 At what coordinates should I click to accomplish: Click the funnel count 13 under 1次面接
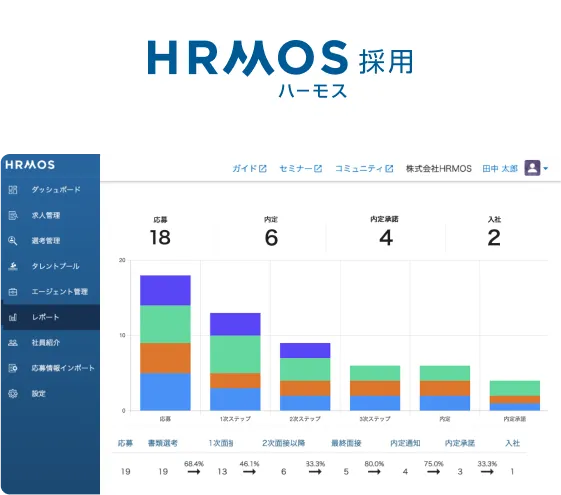click(222, 472)
